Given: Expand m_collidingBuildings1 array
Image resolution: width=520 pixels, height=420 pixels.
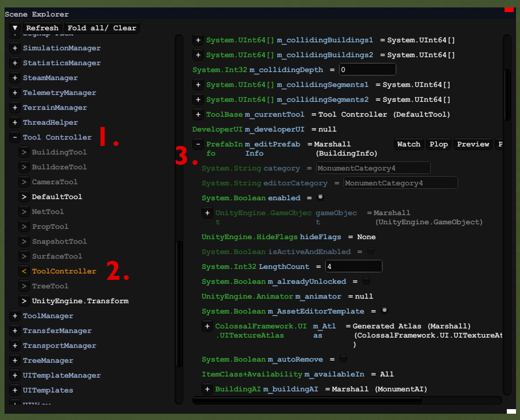Looking at the screenshot, I should tap(198, 40).
